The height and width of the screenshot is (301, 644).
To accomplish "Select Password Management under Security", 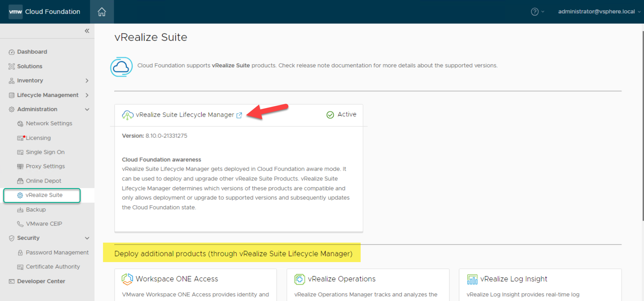I will (57, 253).
